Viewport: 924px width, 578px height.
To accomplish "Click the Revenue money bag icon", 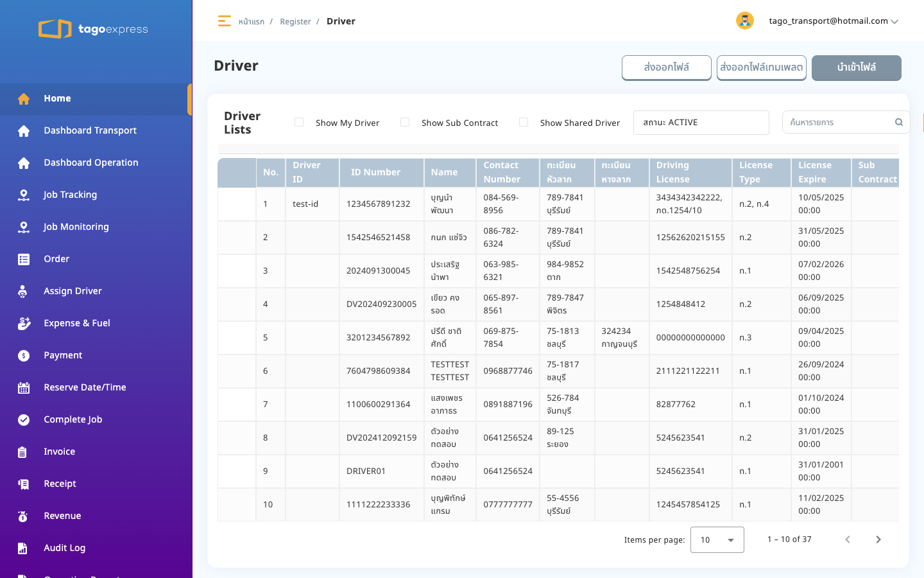I will [24, 516].
